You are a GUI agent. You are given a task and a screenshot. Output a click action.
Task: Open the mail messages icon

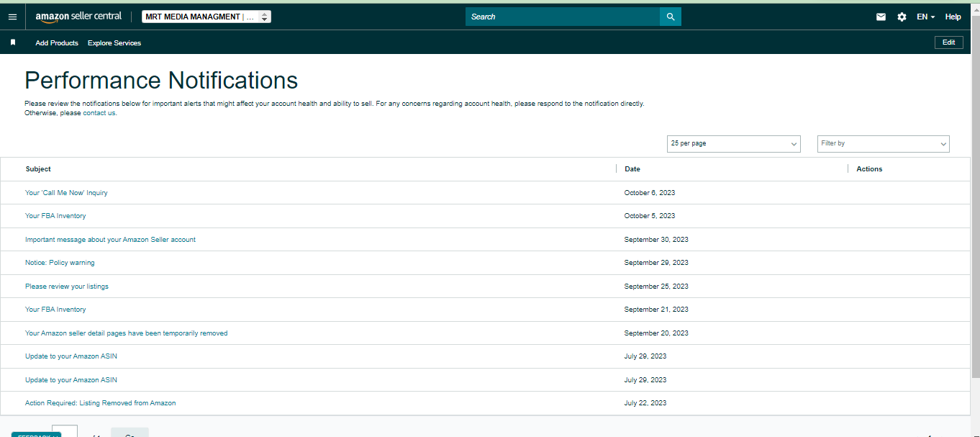(x=881, y=17)
